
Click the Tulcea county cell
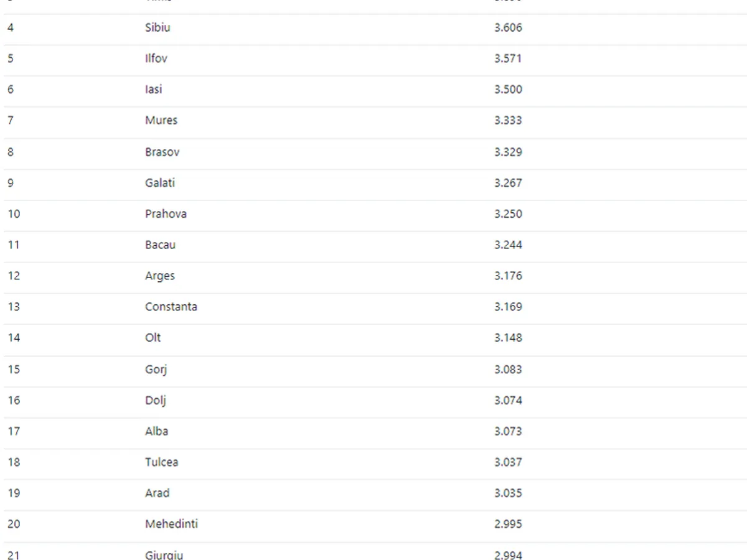[x=161, y=462]
